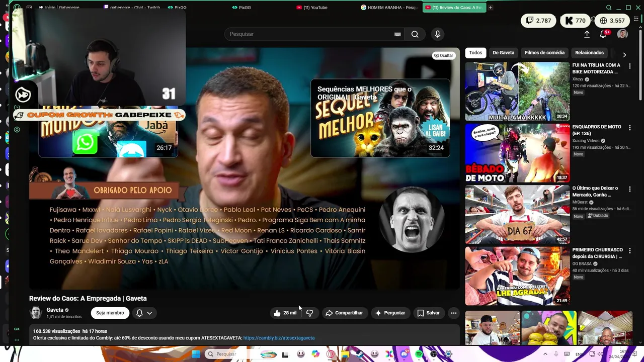Viewport: 644px width, 362px height.
Task: Select the De Gaveta filter chip
Action: [x=503, y=53]
